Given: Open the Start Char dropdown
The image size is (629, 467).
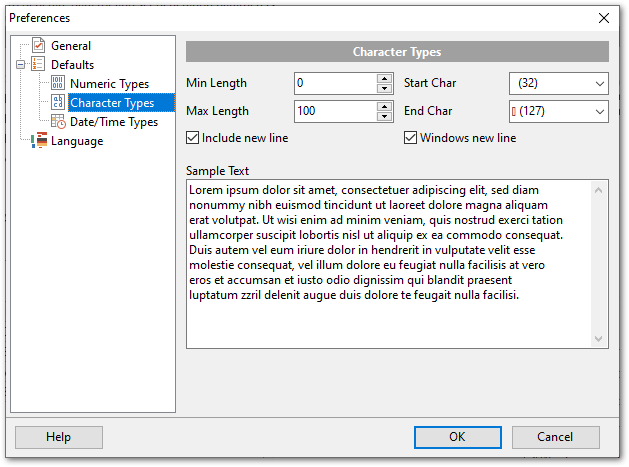Looking at the screenshot, I should tap(599, 83).
